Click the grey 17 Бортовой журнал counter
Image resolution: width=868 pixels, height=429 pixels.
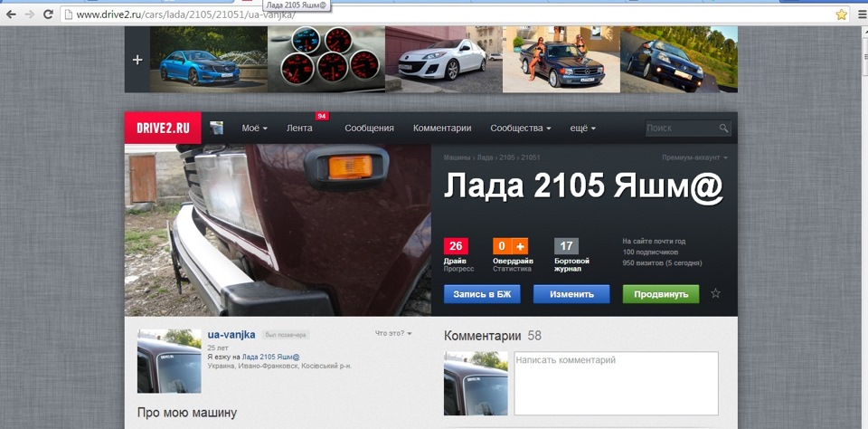(566, 246)
